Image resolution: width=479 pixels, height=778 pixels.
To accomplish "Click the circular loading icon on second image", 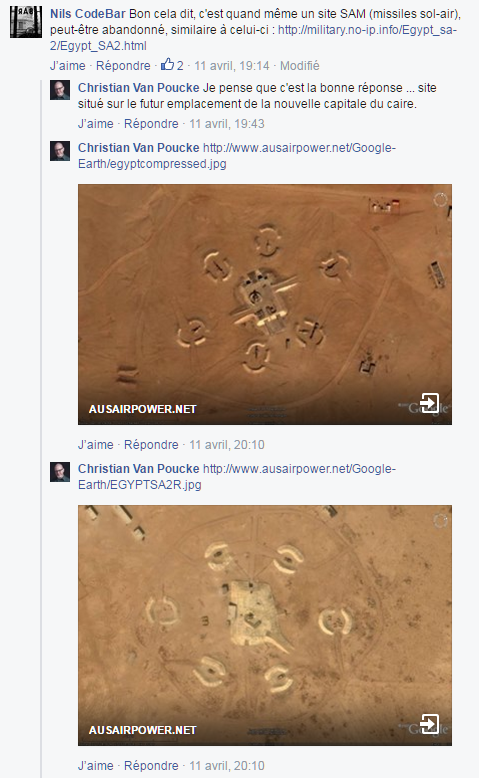I will click(440, 520).
